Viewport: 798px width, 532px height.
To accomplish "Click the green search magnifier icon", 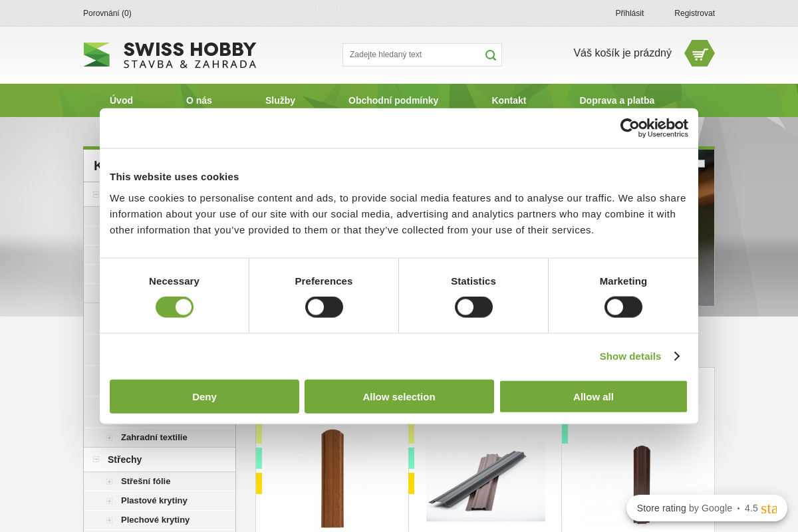I will [x=491, y=55].
